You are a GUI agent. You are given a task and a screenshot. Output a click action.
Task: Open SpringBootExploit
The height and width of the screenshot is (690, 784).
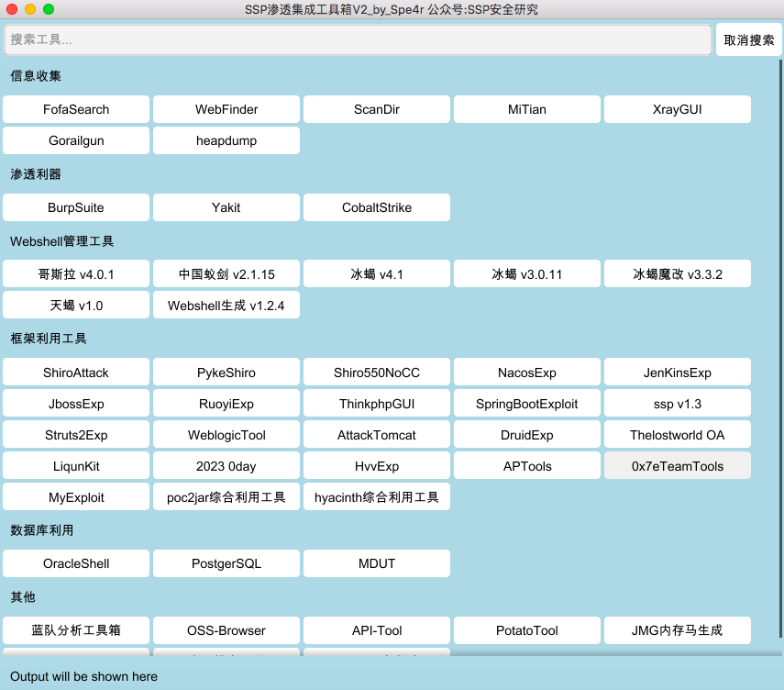pos(527,404)
